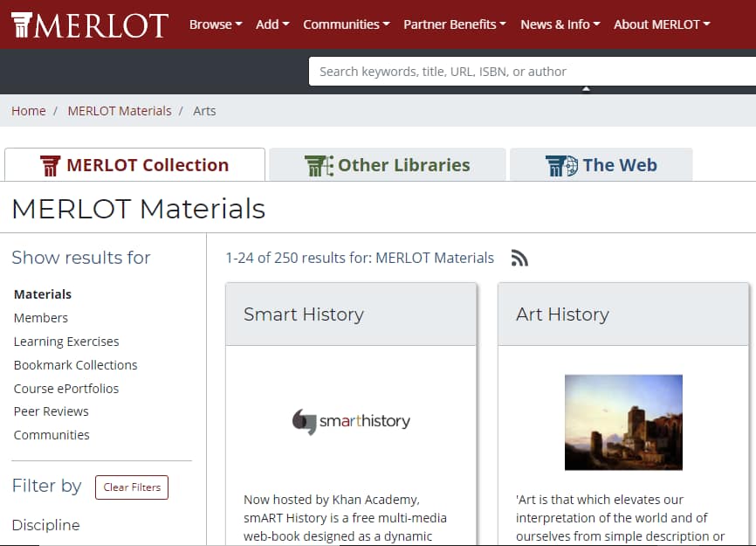
Task: Filter results by Learning Exercises
Action: [66, 342]
